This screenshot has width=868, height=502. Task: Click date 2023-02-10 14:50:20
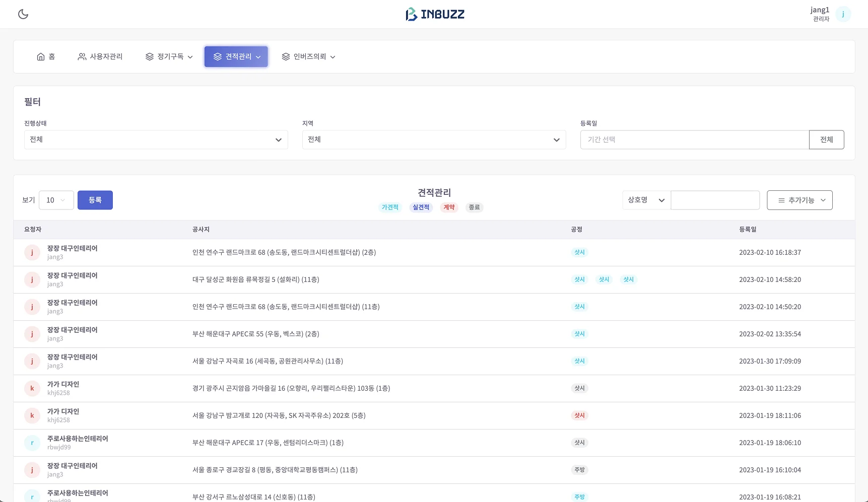pyautogui.click(x=770, y=307)
